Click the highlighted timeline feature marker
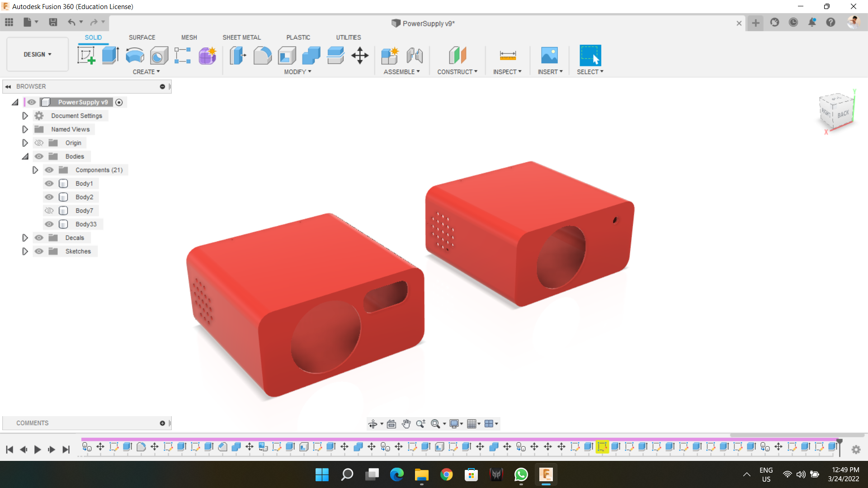The height and width of the screenshot is (488, 868). point(603,447)
